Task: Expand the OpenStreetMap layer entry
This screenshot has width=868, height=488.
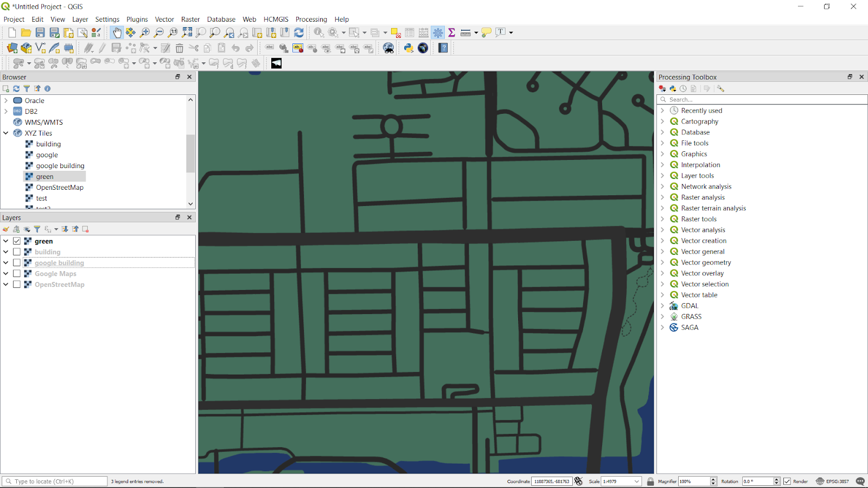Action: [5, 284]
